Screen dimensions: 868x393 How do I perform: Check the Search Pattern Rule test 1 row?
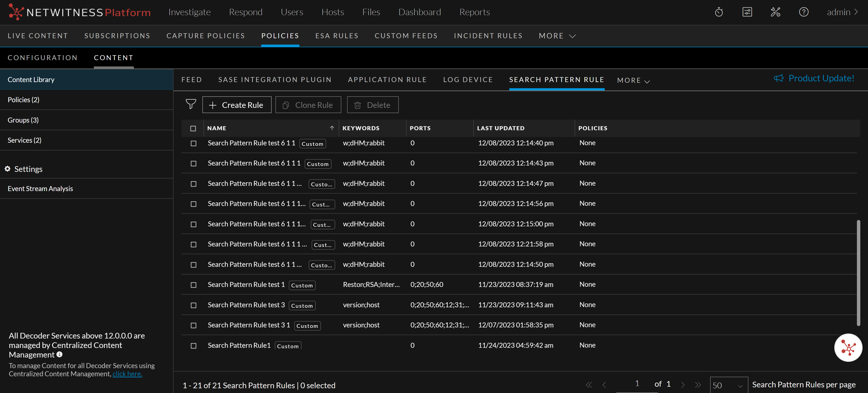[x=193, y=285]
